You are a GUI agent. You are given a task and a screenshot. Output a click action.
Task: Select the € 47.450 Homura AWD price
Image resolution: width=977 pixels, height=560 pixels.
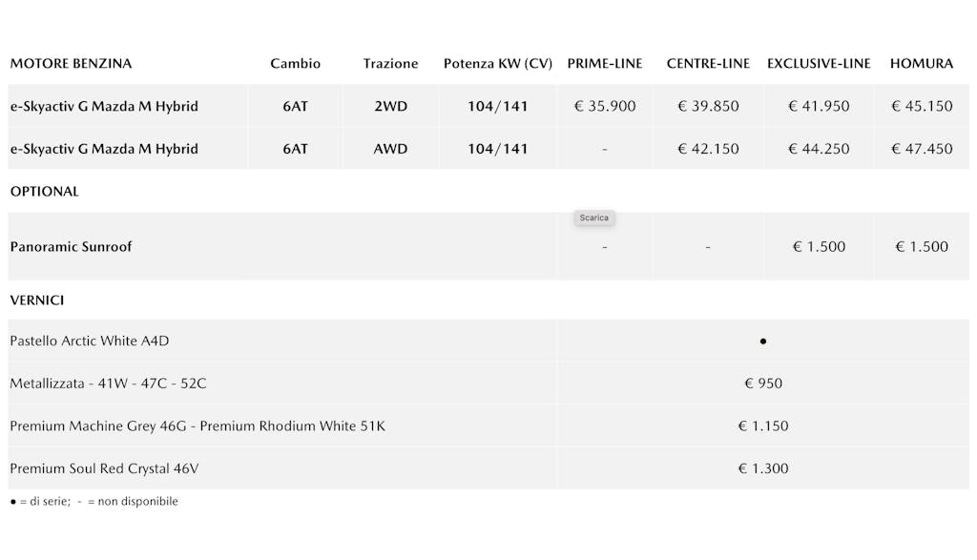[x=922, y=149]
